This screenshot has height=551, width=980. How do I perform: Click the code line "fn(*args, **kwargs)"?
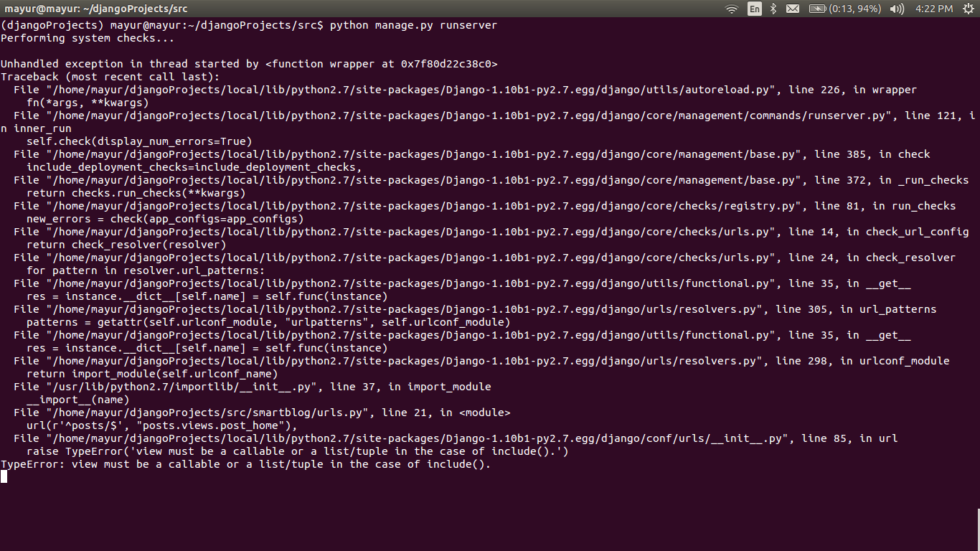click(88, 103)
